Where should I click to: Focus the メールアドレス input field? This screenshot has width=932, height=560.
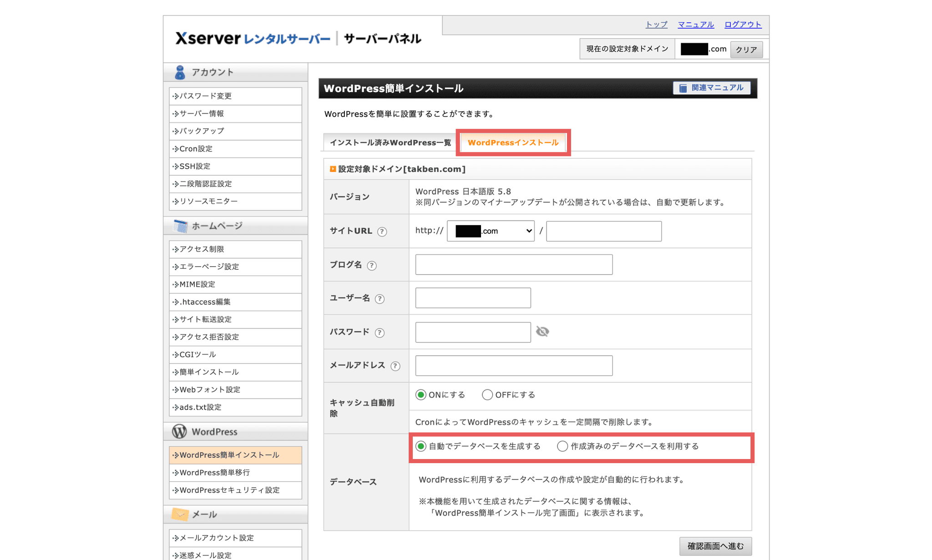click(514, 365)
